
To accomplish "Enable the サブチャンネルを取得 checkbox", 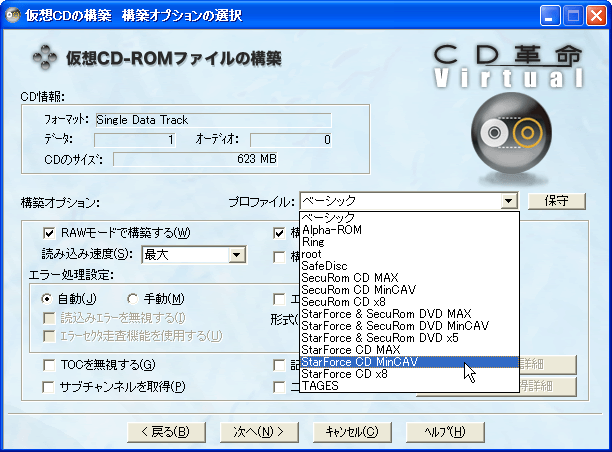I will coord(48,387).
